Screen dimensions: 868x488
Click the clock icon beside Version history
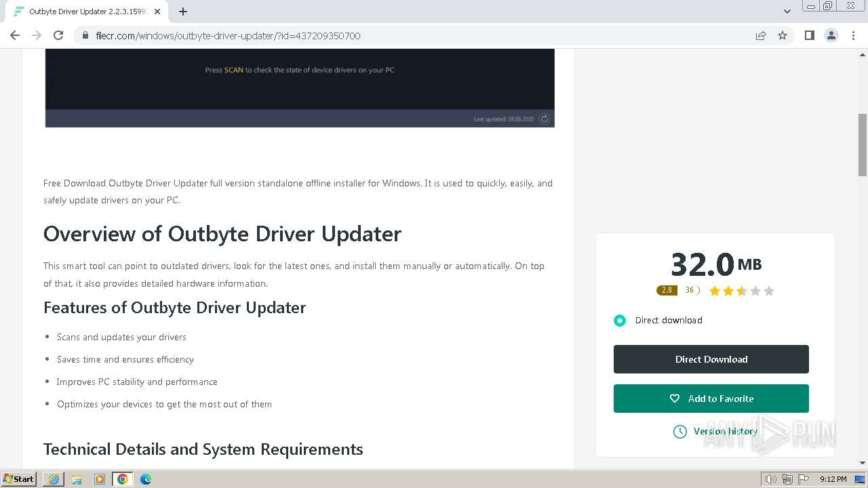[x=679, y=432]
